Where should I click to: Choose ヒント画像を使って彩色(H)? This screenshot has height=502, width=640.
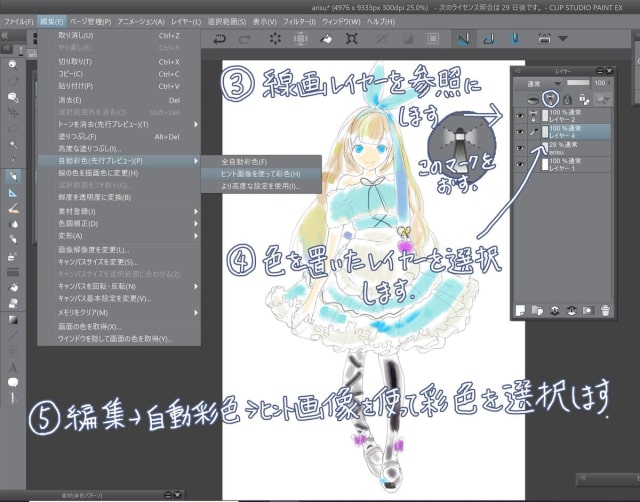[261, 174]
